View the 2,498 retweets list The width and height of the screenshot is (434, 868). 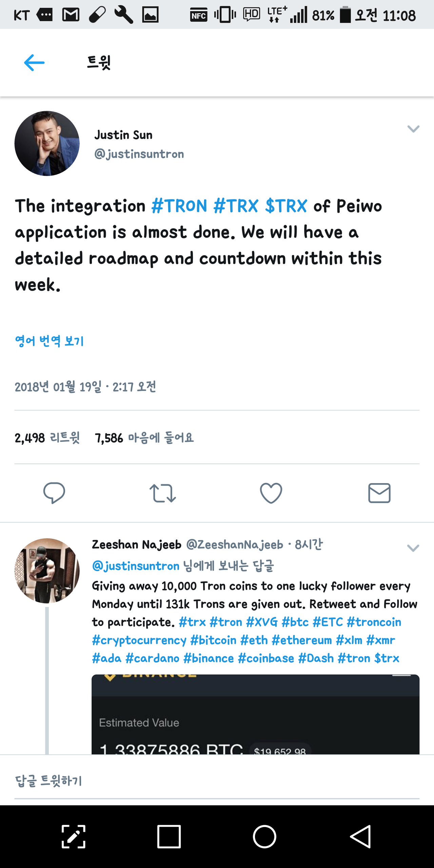click(x=47, y=438)
